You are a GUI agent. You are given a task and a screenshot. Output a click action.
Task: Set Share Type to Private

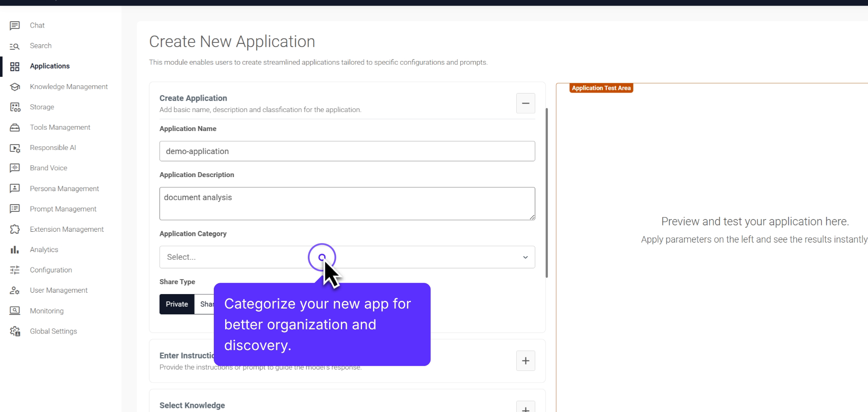click(x=176, y=304)
